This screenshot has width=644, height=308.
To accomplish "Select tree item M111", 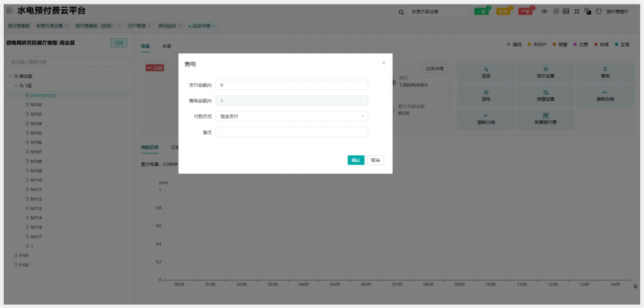I will pos(36,190).
